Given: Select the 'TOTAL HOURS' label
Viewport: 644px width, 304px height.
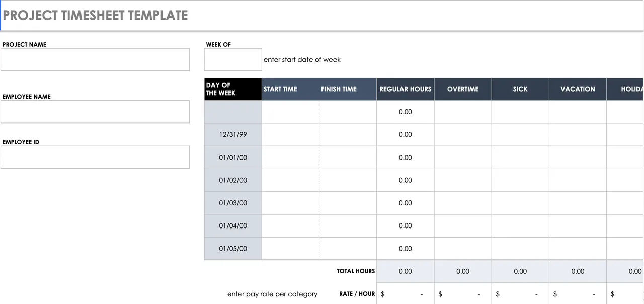Looking at the screenshot, I should [356, 271].
